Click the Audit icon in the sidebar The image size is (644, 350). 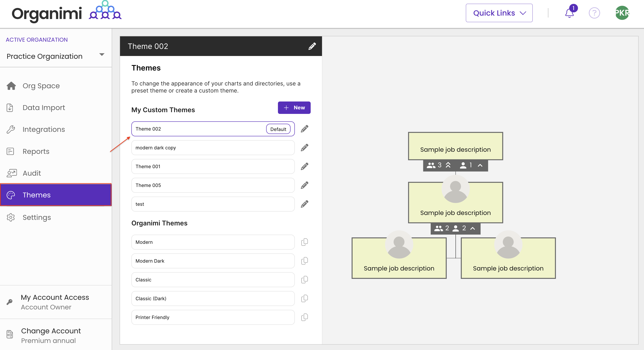[12, 173]
